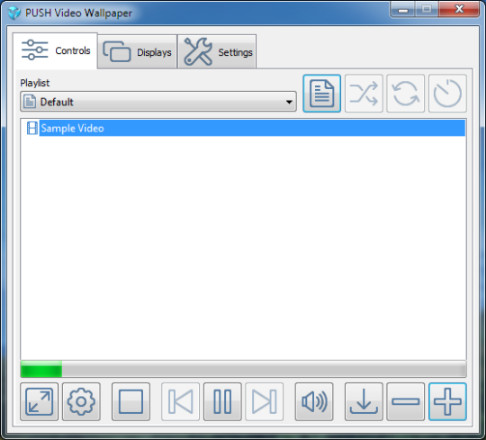Toggle repeat loop mode

[x=405, y=93]
